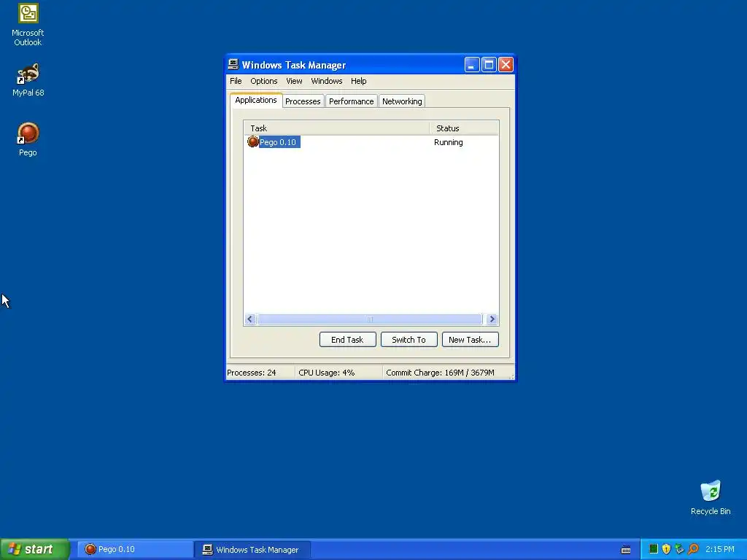Viewport: 747px width, 560px height.
Task: Open the Options menu
Action: click(x=264, y=81)
